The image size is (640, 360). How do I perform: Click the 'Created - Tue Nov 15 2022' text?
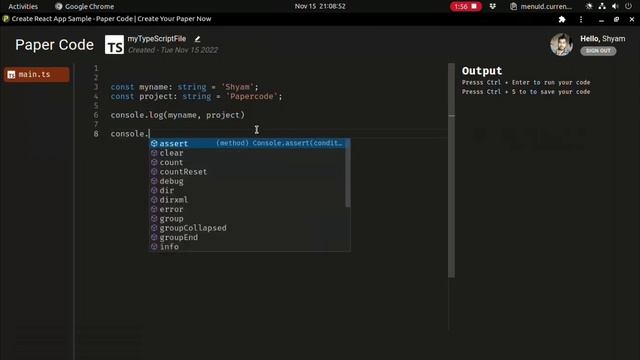173,50
